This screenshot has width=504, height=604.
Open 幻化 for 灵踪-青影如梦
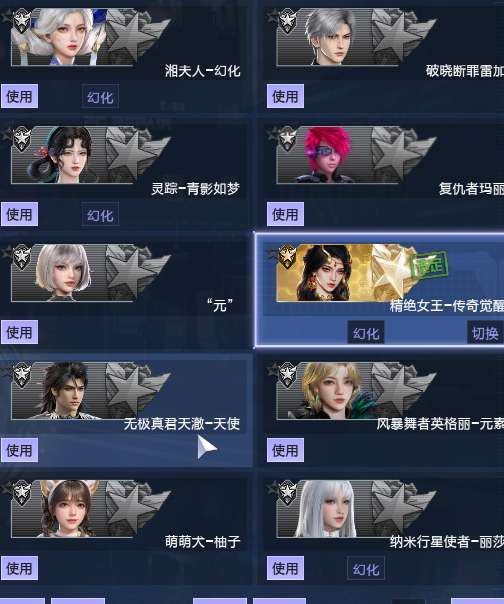[100, 214]
